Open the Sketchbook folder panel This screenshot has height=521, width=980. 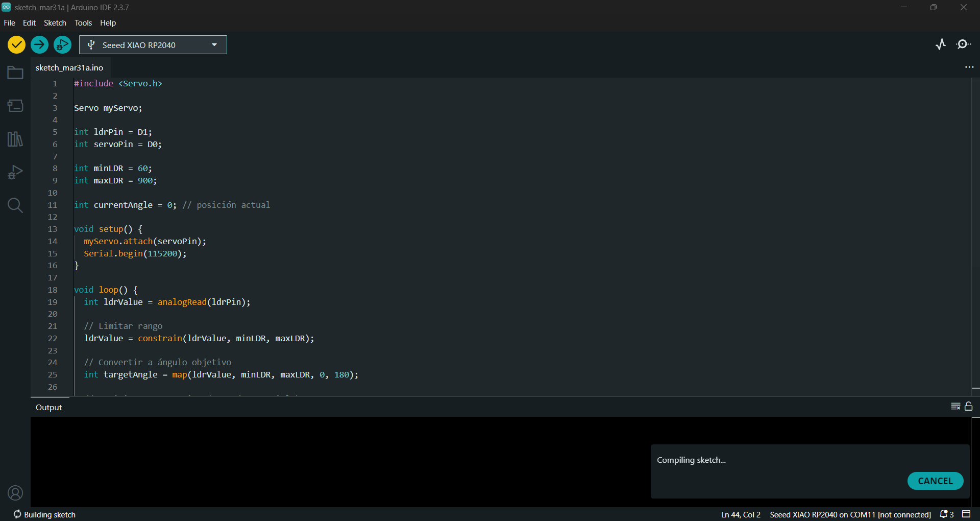pos(15,73)
